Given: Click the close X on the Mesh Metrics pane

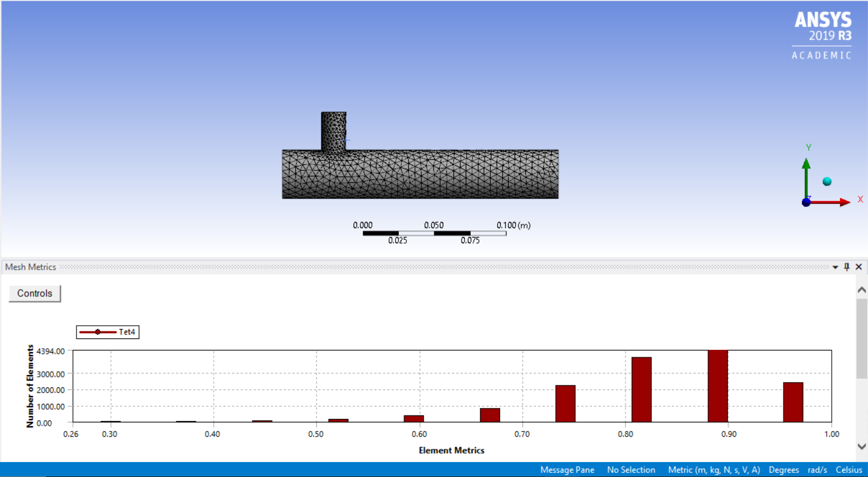Looking at the screenshot, I should pos(858,266).
